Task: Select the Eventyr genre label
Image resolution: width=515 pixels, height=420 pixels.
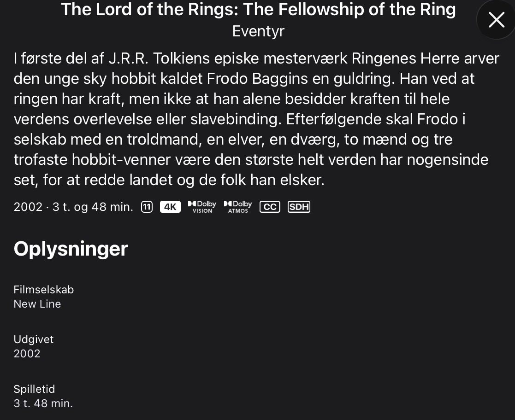Action: click(x=258, y=31)
